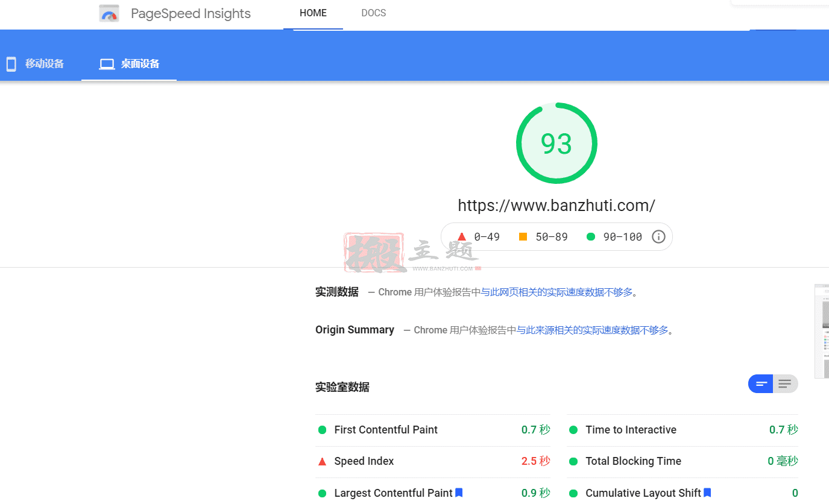Select the 桌面设备 desktop tab

click(129, 64)
